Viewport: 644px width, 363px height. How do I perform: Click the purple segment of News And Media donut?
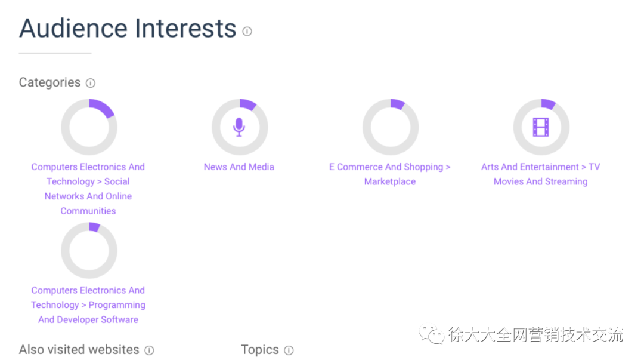point(248,104)
